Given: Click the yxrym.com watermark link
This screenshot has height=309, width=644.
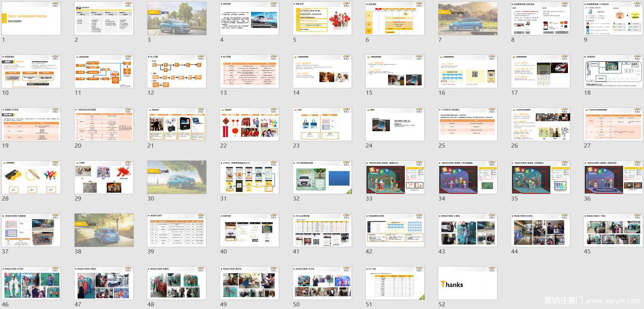Looking at the screenshot, I should 613,300.
